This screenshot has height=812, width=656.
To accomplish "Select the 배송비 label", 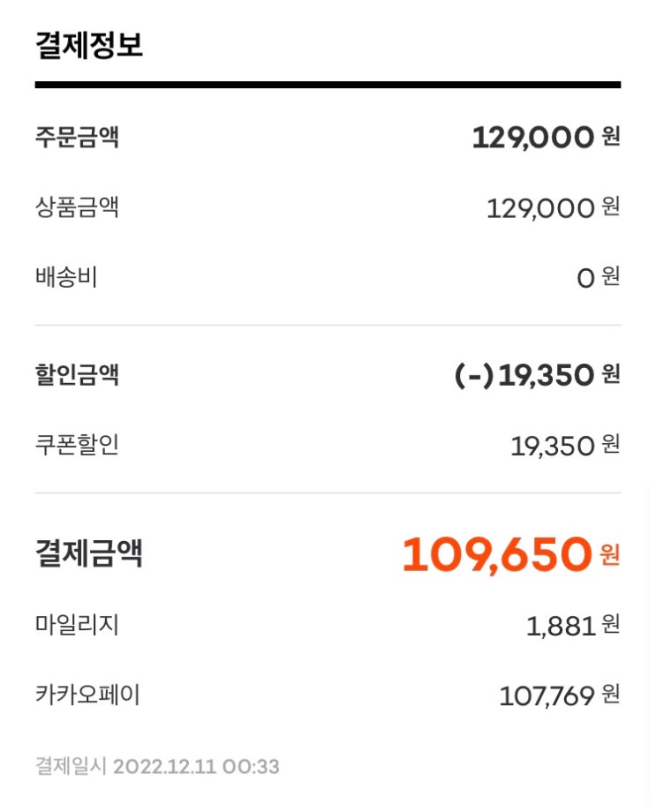I will click(x=66, y=277).
